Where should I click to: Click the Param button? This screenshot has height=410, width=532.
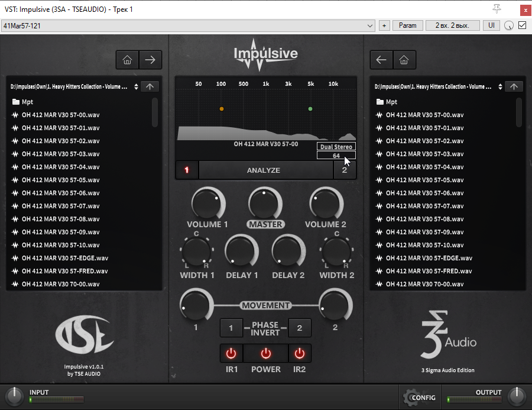(x=407, y=25)
